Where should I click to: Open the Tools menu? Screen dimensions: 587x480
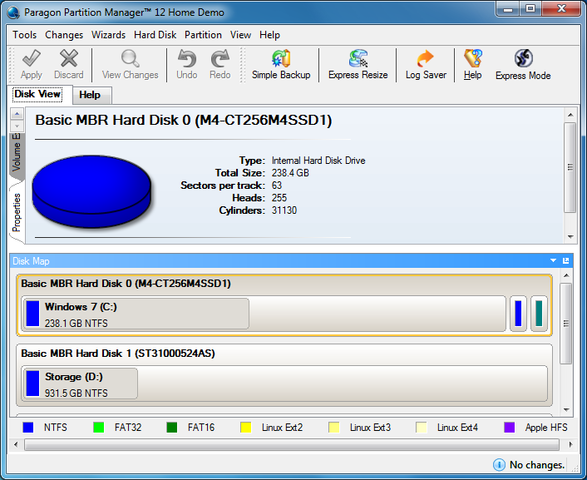tap(25, 35)
